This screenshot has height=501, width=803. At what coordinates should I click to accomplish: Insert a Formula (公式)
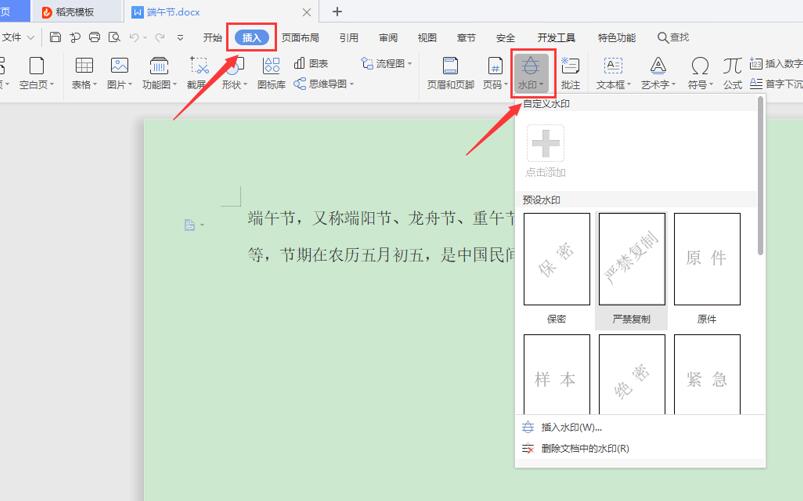[x=732, y=73]
